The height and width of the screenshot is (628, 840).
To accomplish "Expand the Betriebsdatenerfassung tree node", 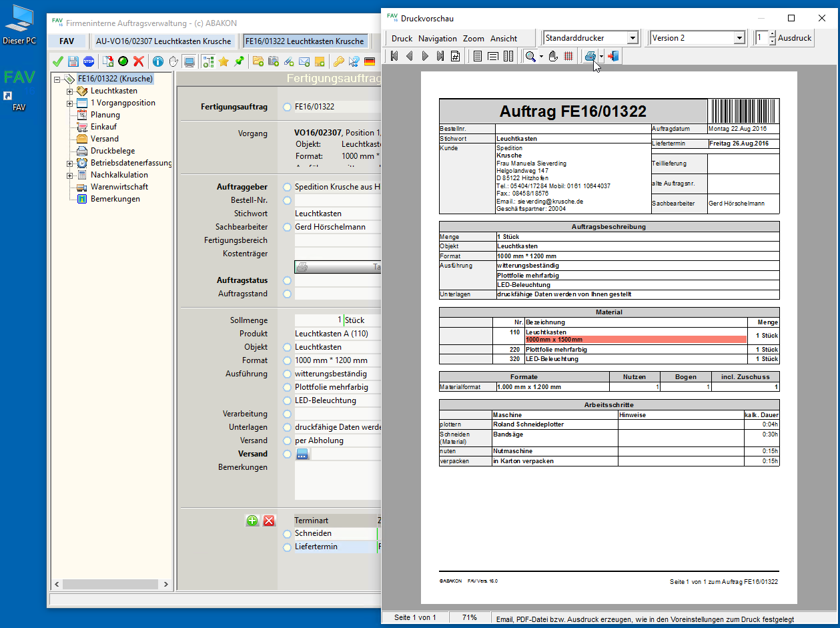I will tap(69, 163).
